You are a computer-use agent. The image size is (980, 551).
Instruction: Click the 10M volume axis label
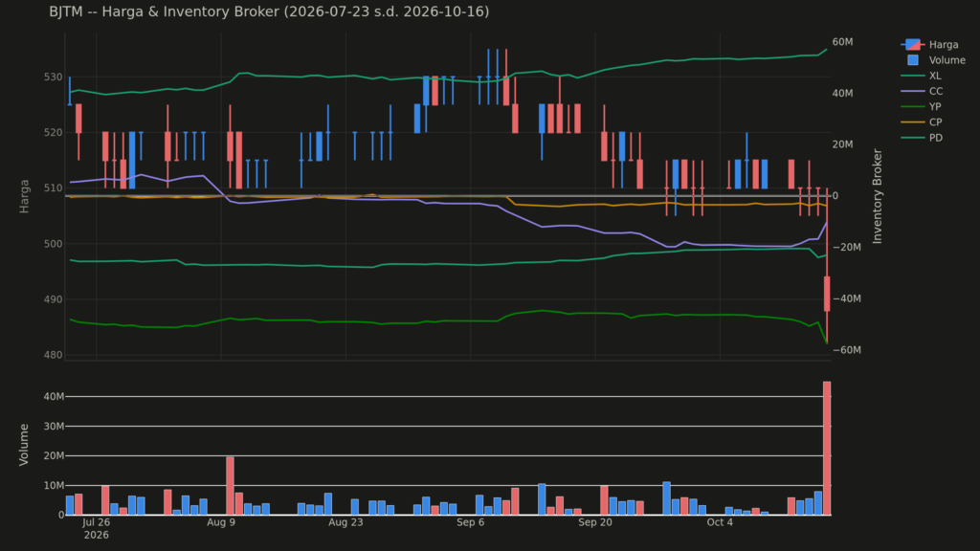click(54, 485)
